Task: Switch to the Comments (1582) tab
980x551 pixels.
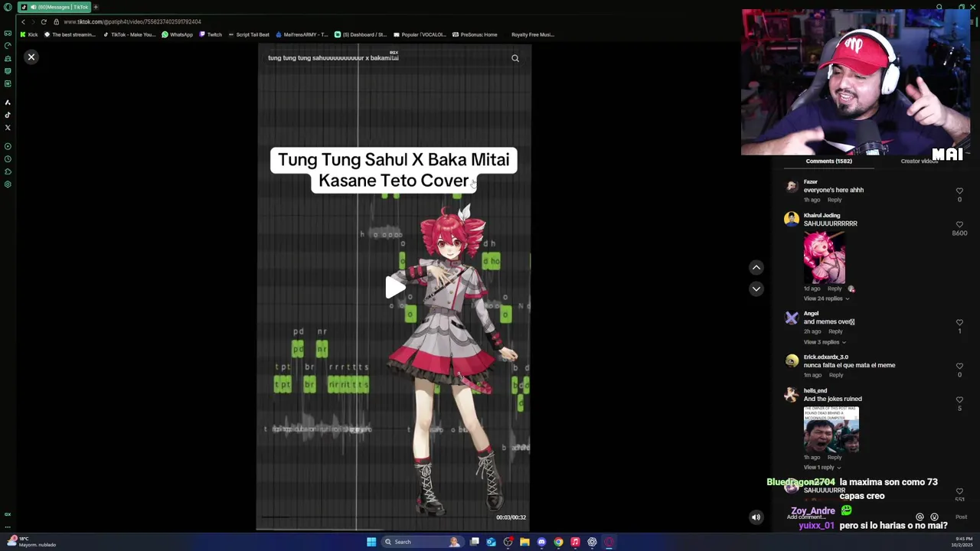Action: [x=828, y=161]
